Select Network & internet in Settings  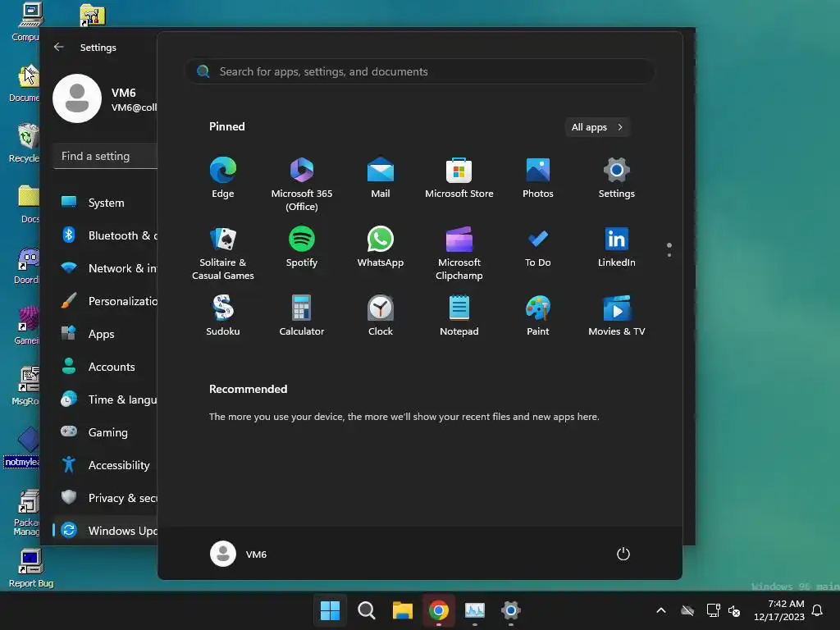pyautogui.click(x=106, y=268)
